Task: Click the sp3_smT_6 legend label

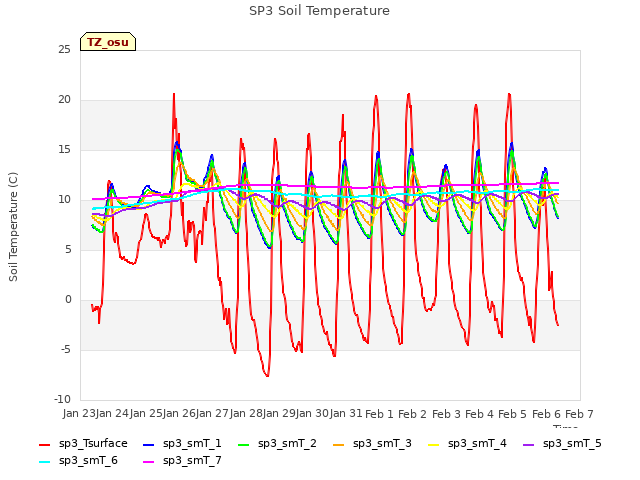Action: tap(88, 460)
